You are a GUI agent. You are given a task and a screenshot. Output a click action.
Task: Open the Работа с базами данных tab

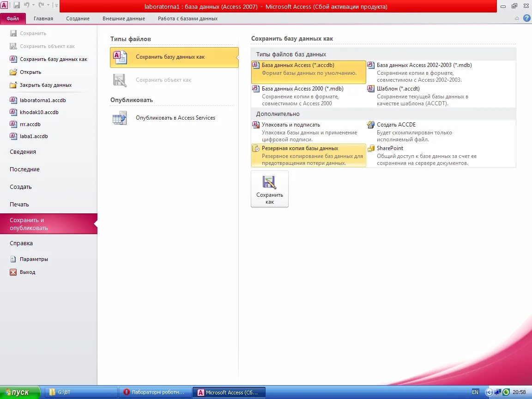[188, 18]
